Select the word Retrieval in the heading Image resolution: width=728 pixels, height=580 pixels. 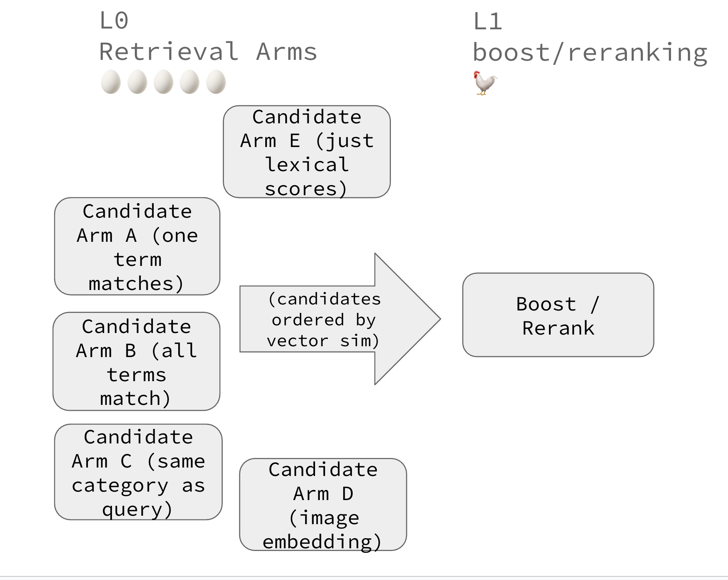[169, 52]
